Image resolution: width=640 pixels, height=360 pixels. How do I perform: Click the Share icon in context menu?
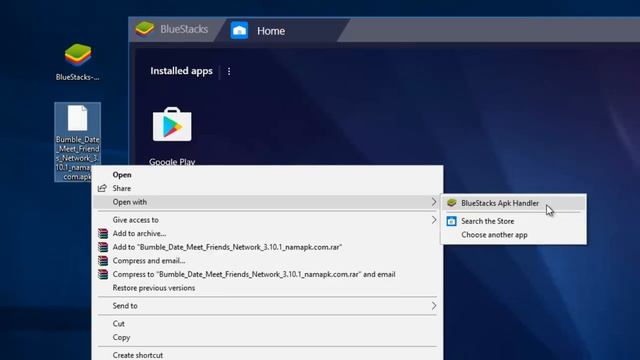[102, 188]
